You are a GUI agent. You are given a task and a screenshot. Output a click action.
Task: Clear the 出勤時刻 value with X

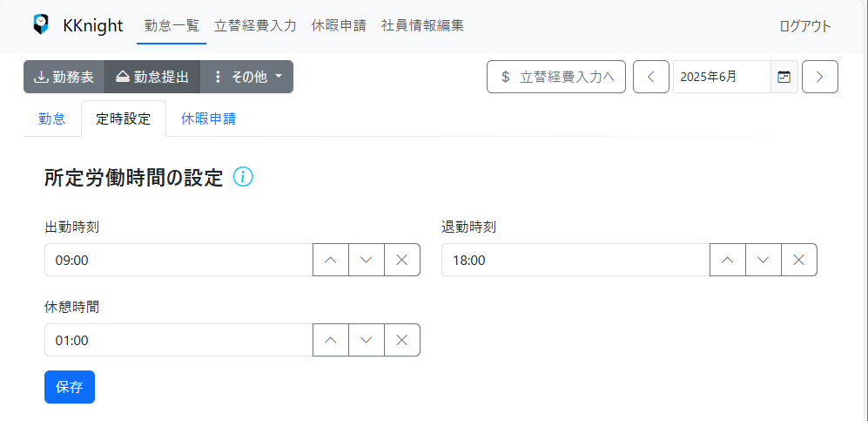[x=402, y=260]
